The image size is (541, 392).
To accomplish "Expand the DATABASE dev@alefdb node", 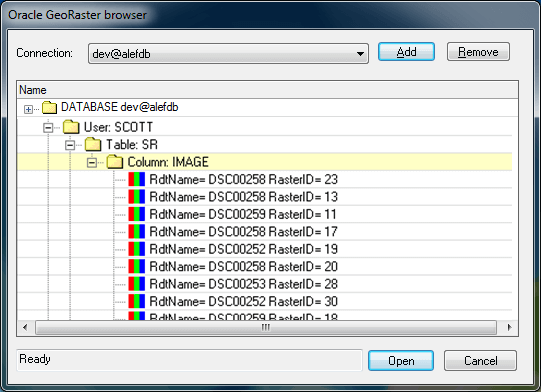I will tap(28, 109).
